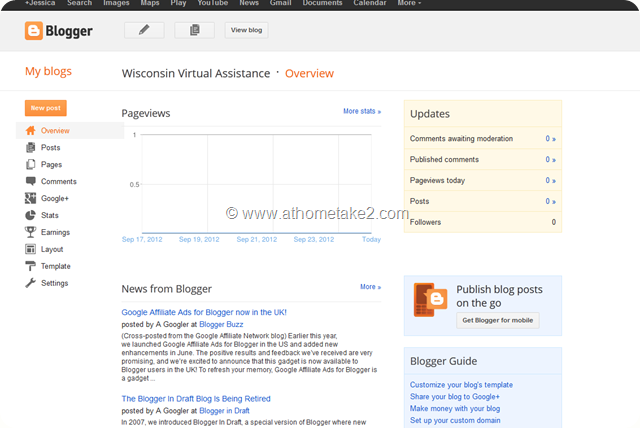640x428 pixels.
Task: Click Wisconsin Virtual Assistance blog title
Action: (196, 73)
